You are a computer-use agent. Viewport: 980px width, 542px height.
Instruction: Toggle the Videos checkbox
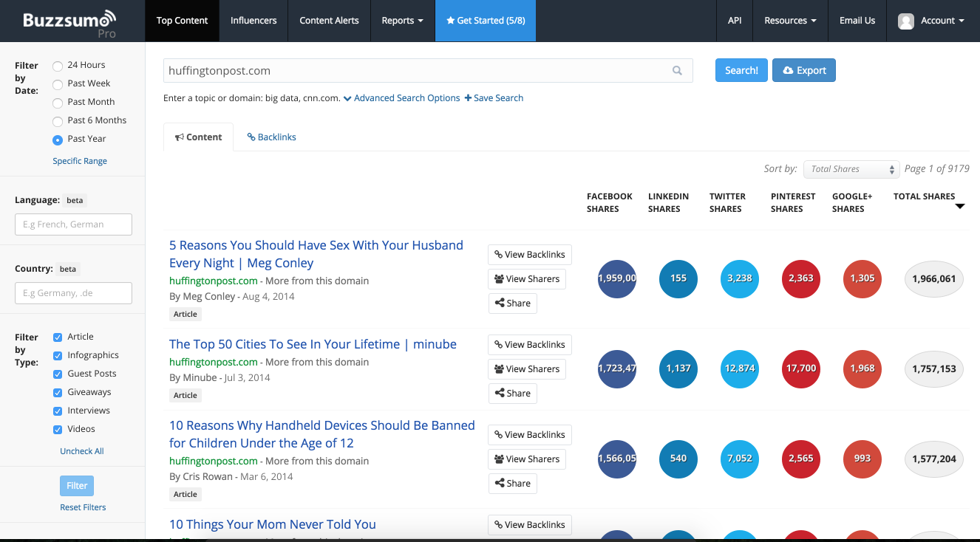click(58, 430)
